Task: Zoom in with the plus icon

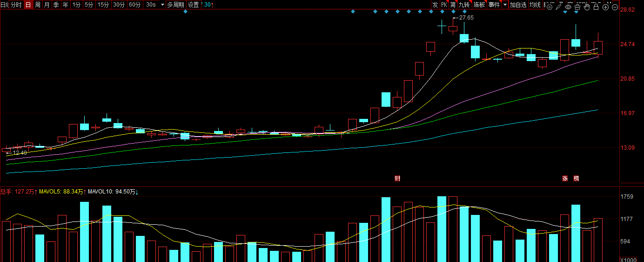Action: coord(605,7)
